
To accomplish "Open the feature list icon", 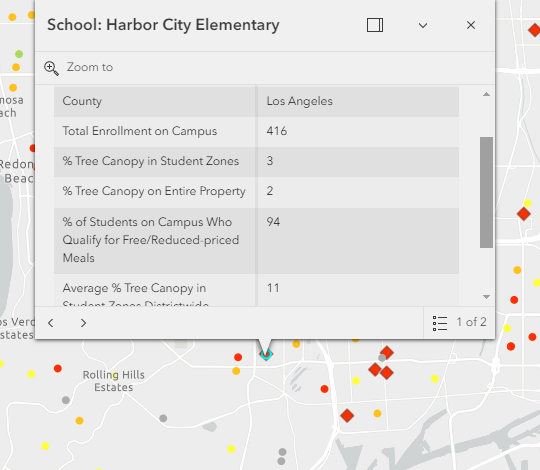I will [440, 323].
